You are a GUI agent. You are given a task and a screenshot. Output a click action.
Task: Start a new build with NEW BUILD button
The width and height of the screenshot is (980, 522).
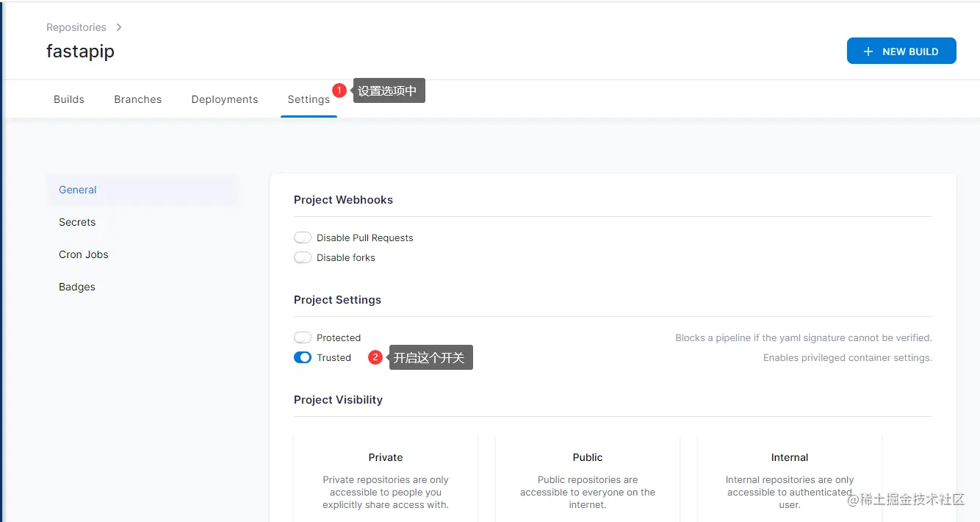coord(901,51)
